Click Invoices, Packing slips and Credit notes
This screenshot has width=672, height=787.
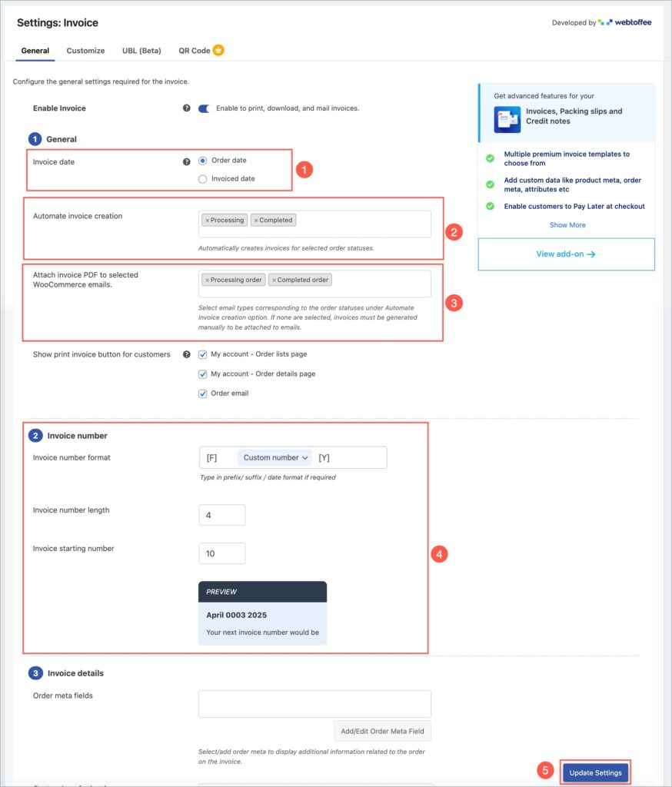574,116
